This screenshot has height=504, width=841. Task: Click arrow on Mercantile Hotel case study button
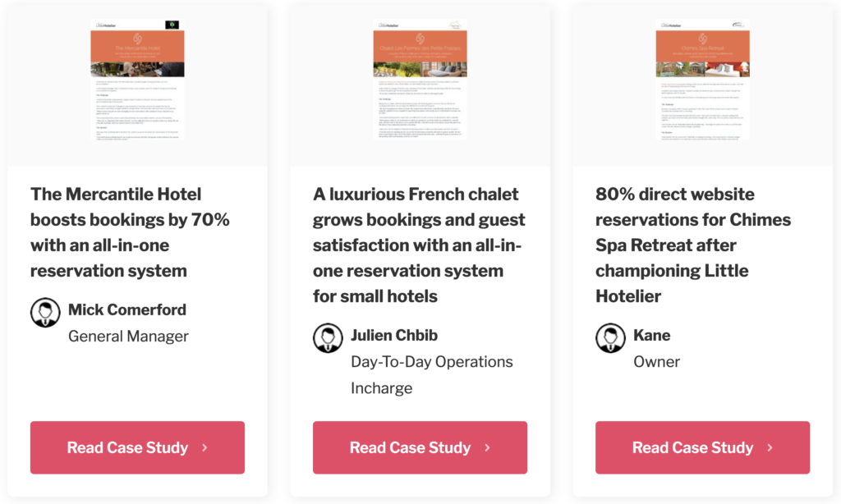(205, 448)
